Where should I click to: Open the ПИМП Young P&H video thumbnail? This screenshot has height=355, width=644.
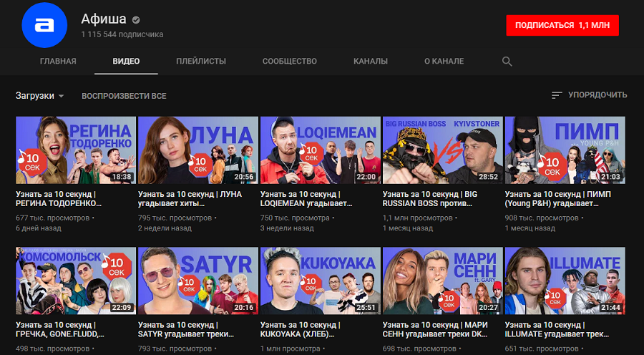(565, 150)
